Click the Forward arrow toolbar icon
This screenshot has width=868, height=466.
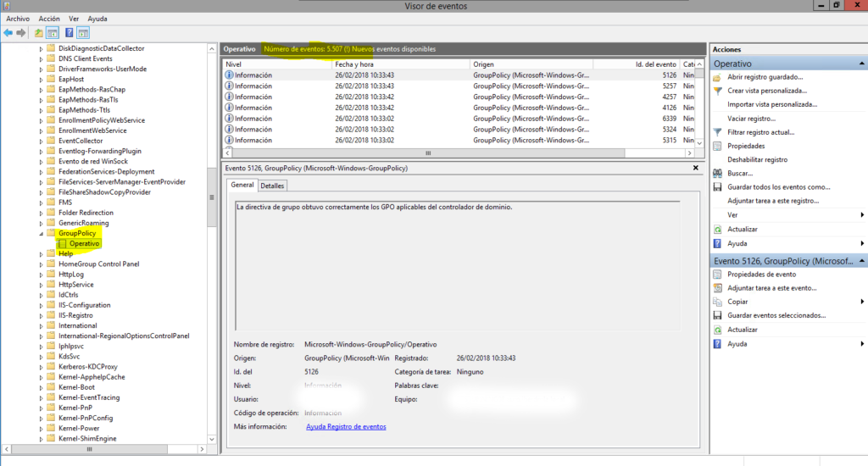[21, 33]
